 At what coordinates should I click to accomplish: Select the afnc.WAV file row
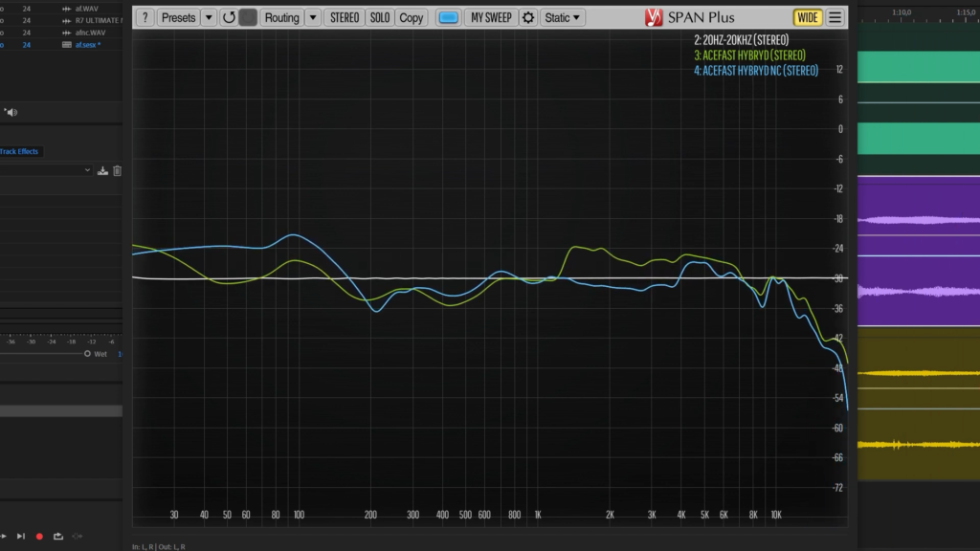pyautogui.click(x=91, y=33)
